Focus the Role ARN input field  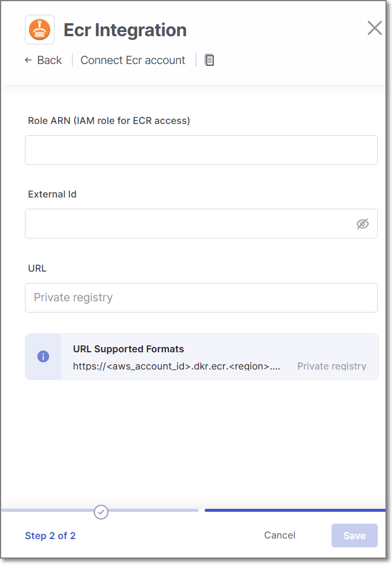(x=201, y=150)
